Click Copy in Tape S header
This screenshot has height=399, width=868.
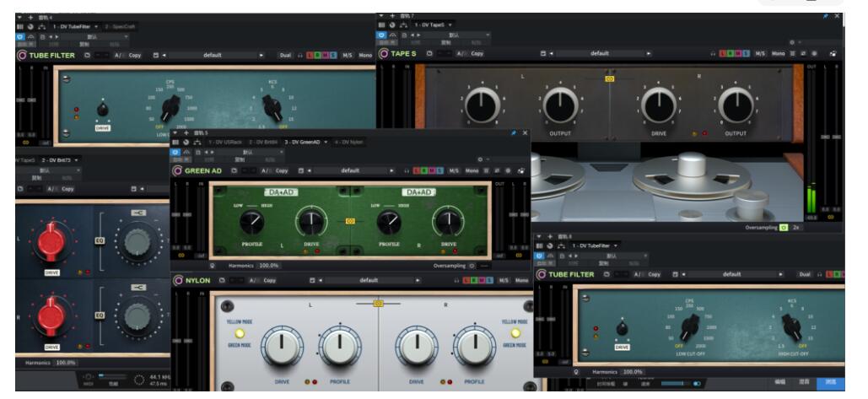pos(477,54)
